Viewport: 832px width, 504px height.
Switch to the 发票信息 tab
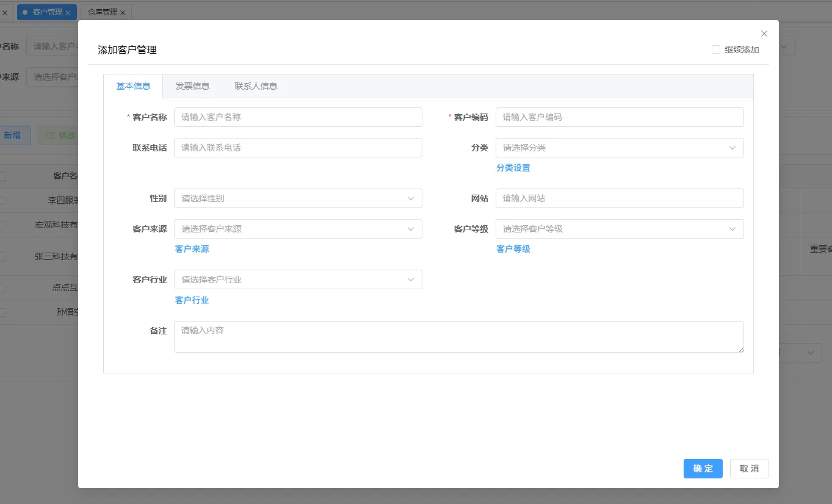(x=192, y=86)
